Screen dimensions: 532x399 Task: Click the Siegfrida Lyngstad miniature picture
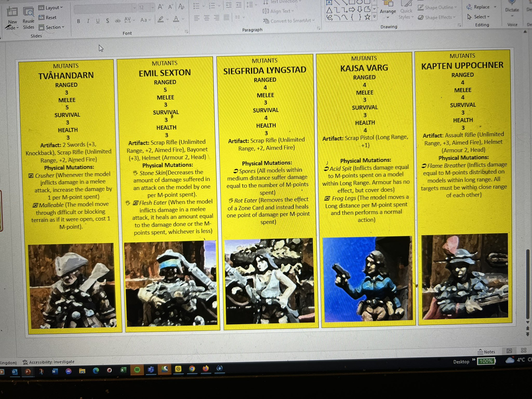tap(269, 281)
